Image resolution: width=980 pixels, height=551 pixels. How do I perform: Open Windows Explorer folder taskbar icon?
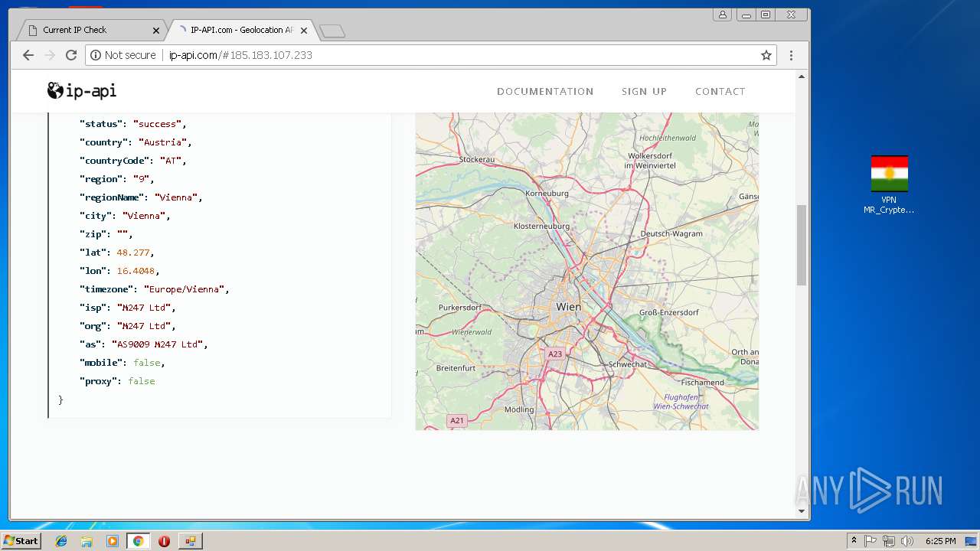click(87, 541)
